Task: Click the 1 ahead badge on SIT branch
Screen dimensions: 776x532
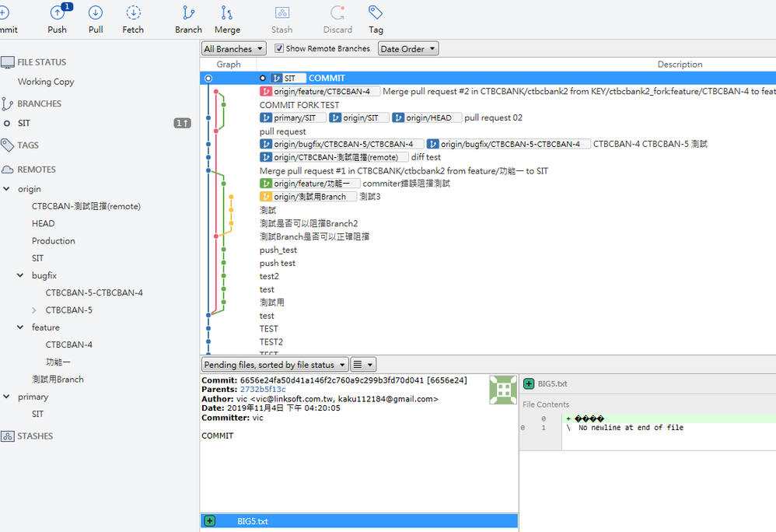Action: point(182,123)
